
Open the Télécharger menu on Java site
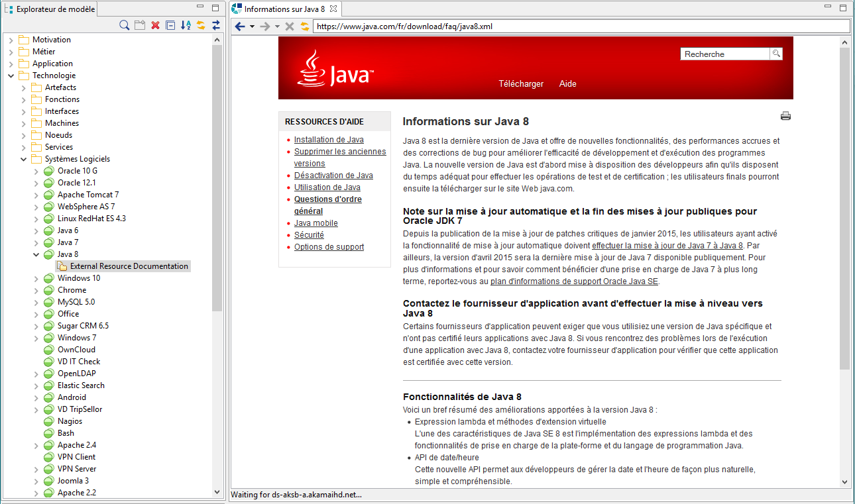tap(521, 84)
